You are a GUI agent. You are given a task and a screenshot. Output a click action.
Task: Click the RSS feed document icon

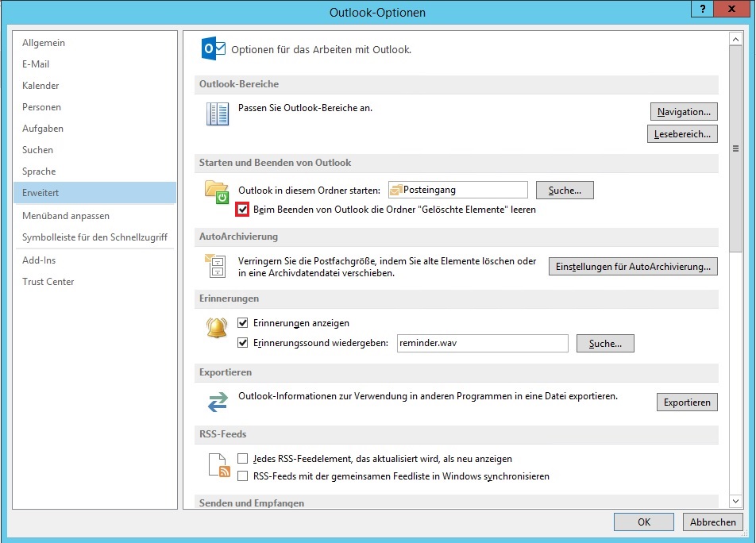(219, 465)
